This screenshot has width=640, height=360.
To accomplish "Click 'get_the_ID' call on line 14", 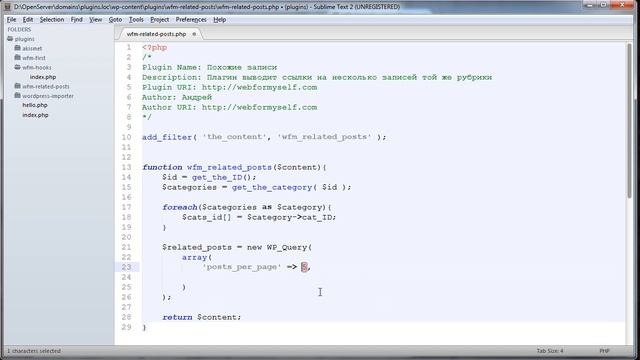I will (217, 177).
